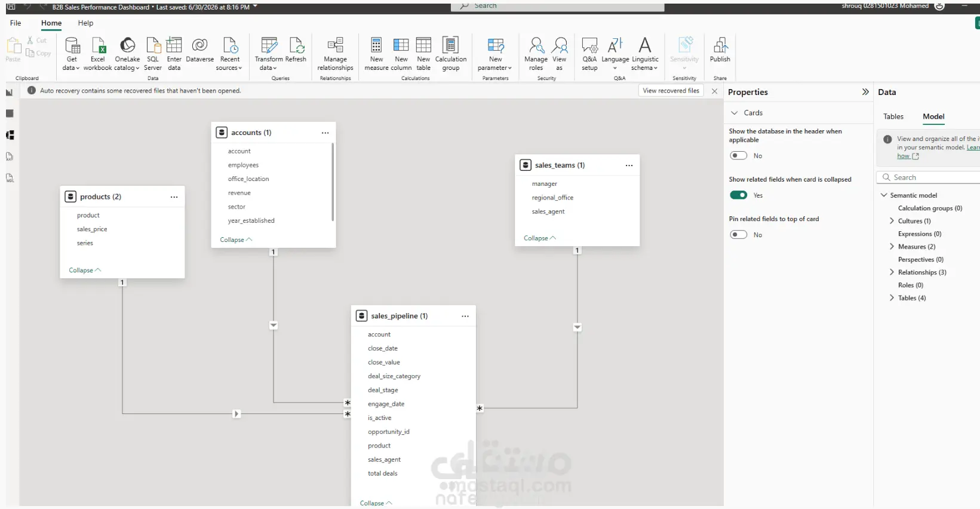Screen dimensions: 980x509
Task: Publish the report
Action: tap(720, 50)
